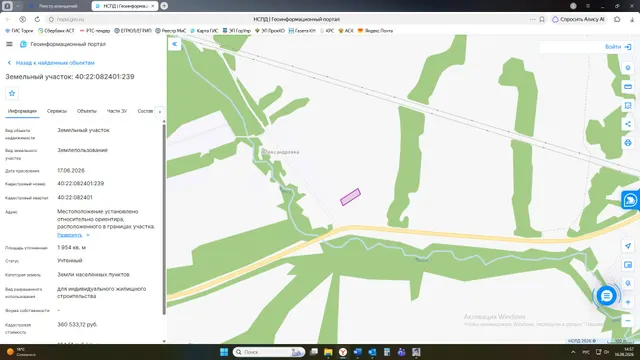
Task: Open the ЕГРЮЛ/ЕГРИП bookmark
Action: coord(133,31)
